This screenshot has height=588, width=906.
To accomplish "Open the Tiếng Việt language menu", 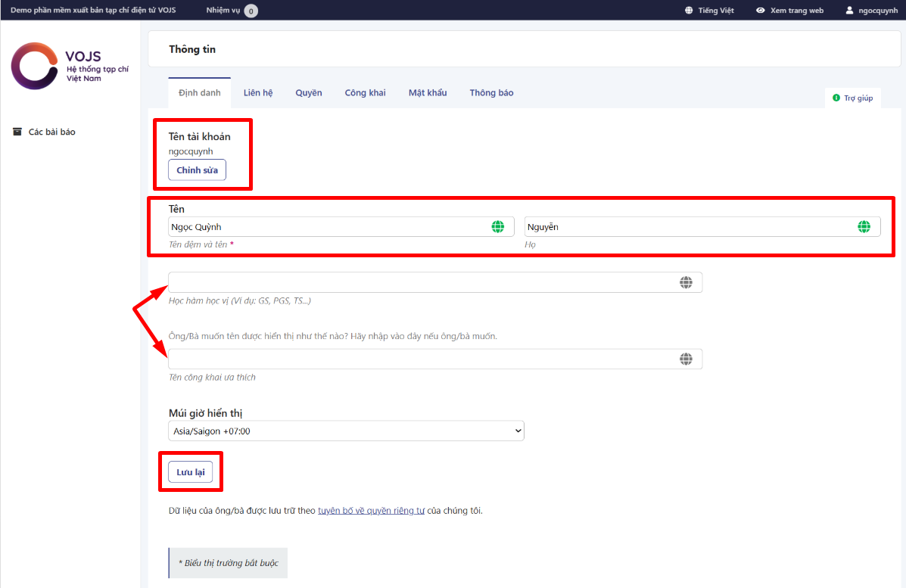I will (709, 11).
